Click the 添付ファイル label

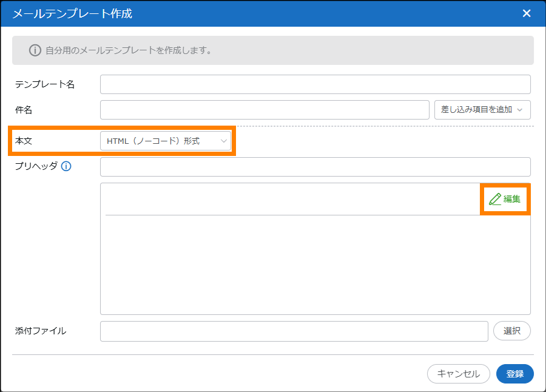41,331
